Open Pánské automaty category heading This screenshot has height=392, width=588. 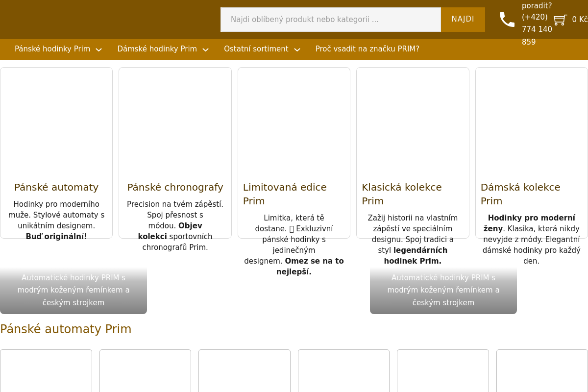point(56,187)
